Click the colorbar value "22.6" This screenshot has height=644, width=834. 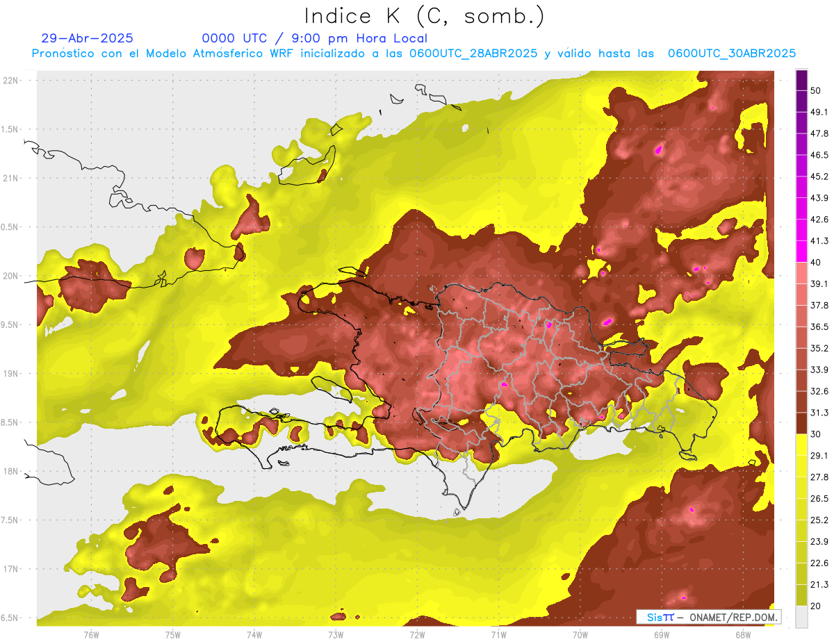tap(819, 563)
